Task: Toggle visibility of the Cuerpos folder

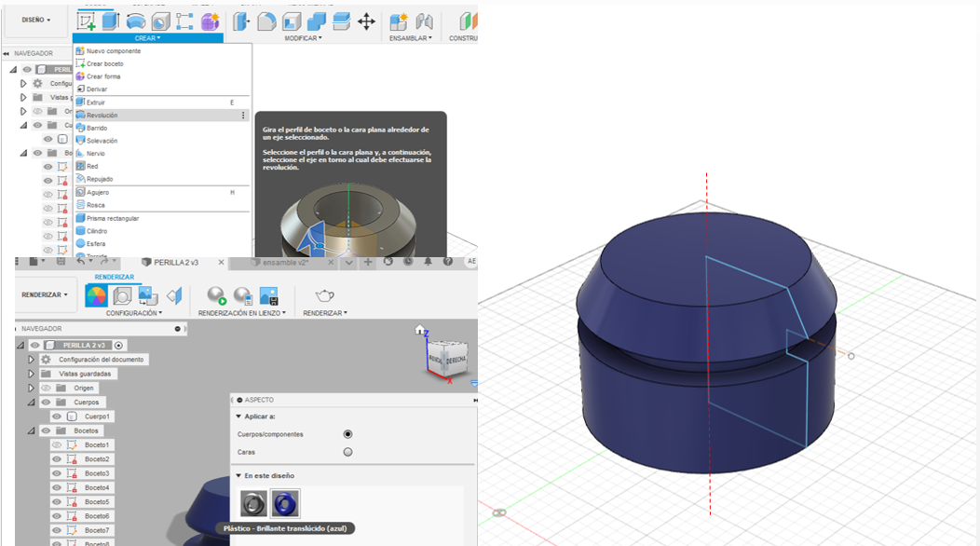Action: (x=47, y=403)
